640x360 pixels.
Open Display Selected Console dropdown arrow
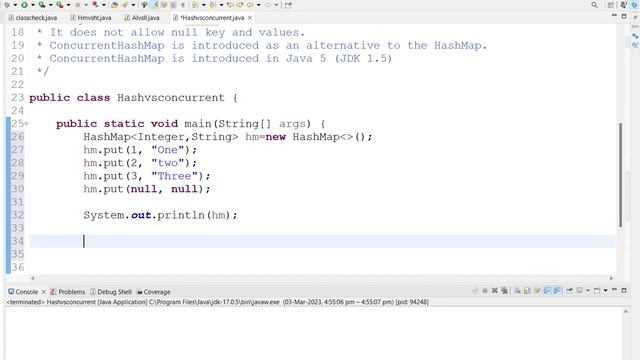[x=588, y=291]
